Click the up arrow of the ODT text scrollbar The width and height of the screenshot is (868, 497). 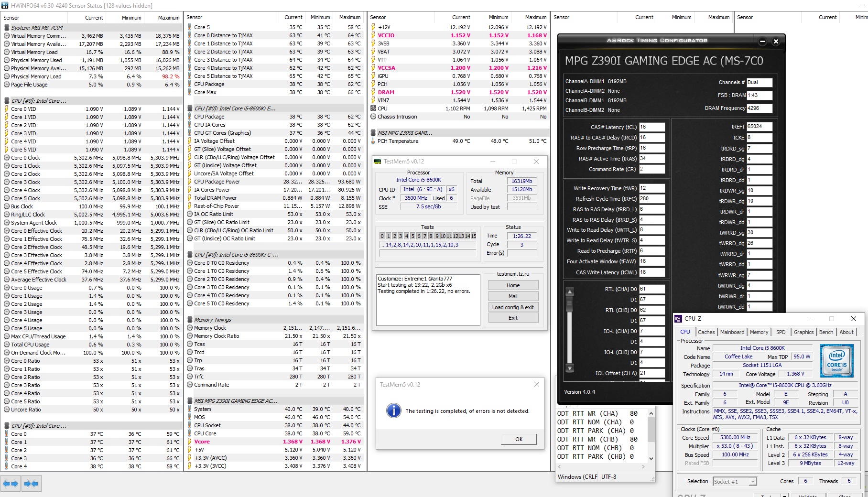tap(651, 414)
